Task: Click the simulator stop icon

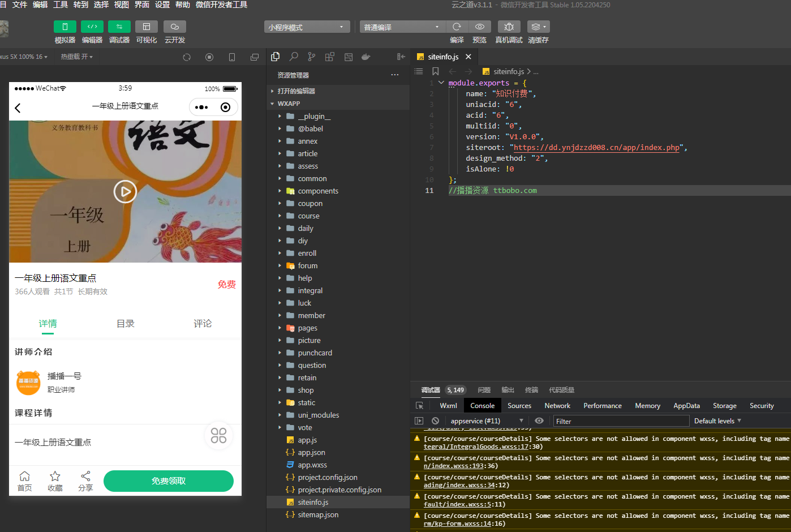Action: click(x=209, y=57)
